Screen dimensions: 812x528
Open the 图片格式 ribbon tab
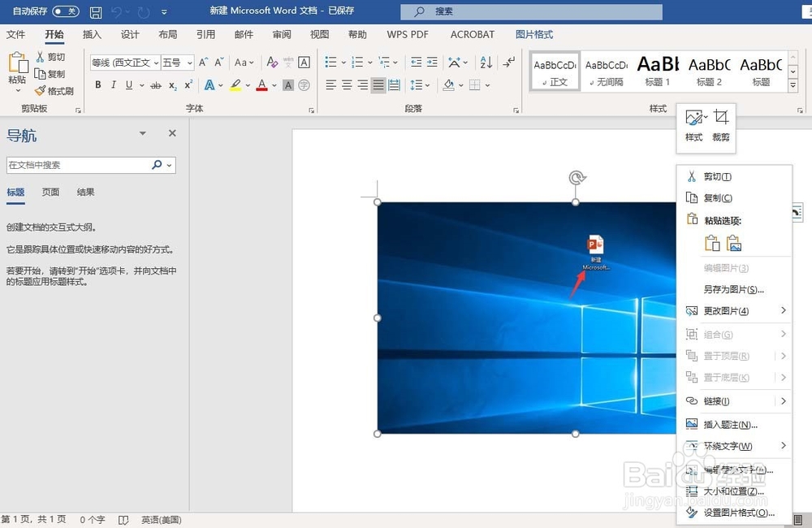pyautogui.click(x=534, y=34)
